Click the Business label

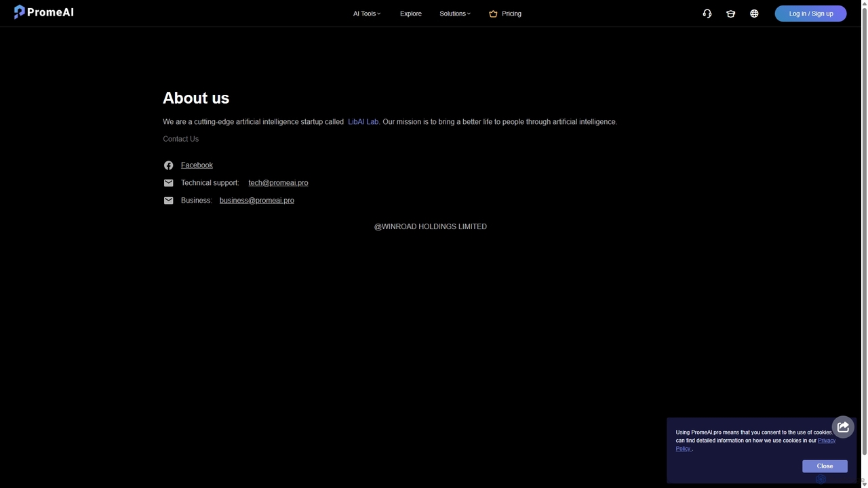click(x=197, y=201)
